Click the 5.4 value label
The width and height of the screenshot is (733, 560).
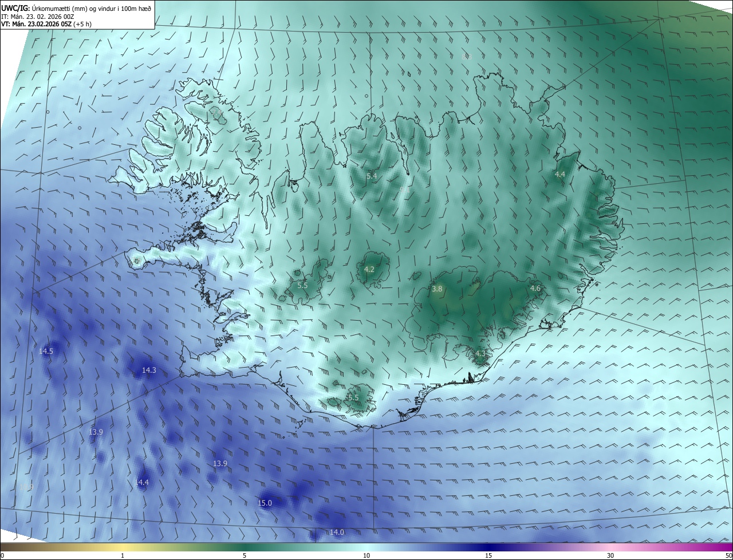pyautogui.click(x=372, y=176)
